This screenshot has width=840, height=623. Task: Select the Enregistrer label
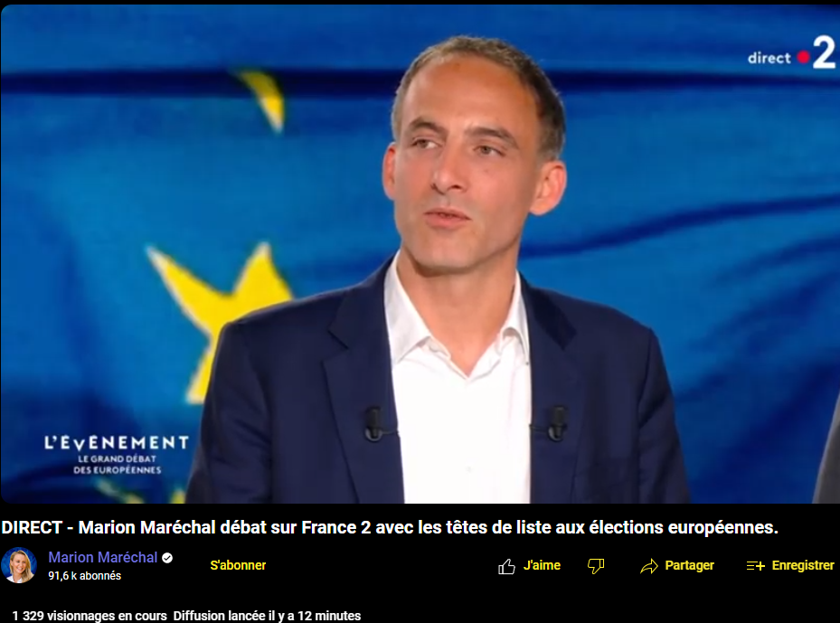[x=803, y=566]
